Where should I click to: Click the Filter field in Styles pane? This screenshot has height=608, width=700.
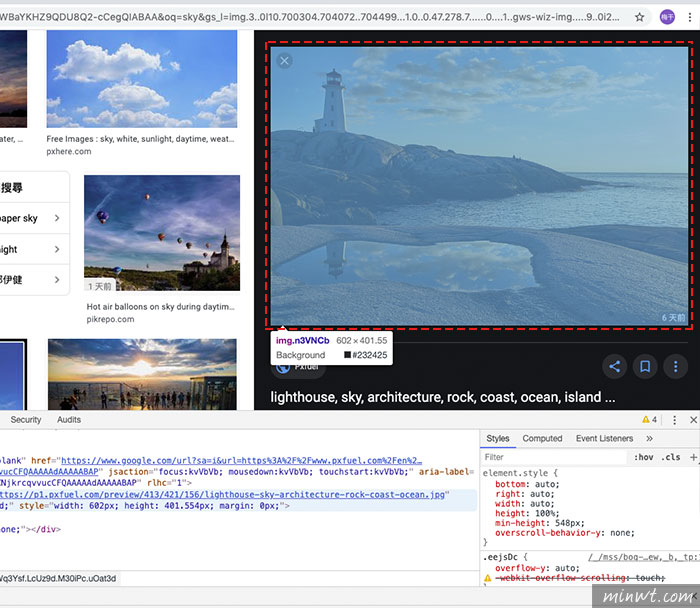(554, 457)
